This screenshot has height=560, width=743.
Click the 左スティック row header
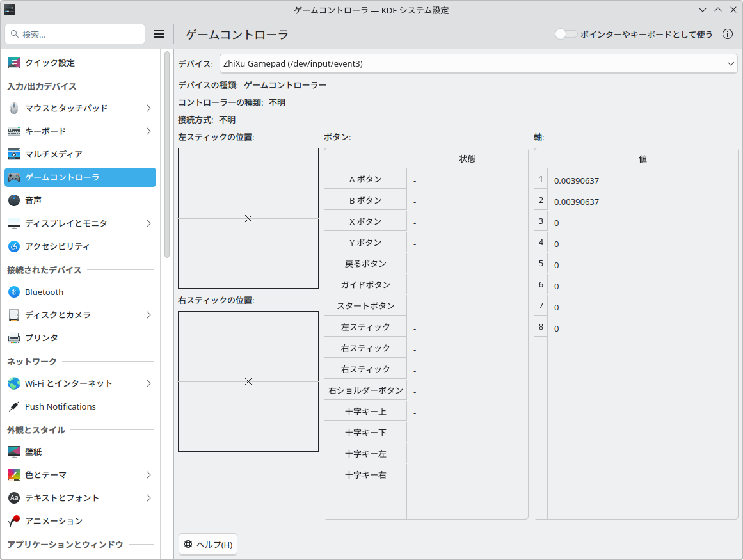(x=365, y=327)
